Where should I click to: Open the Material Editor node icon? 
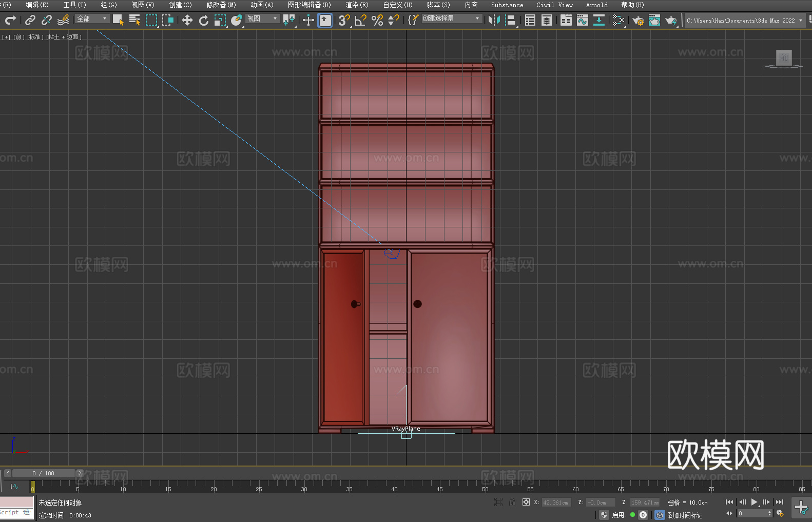(618, 20)
